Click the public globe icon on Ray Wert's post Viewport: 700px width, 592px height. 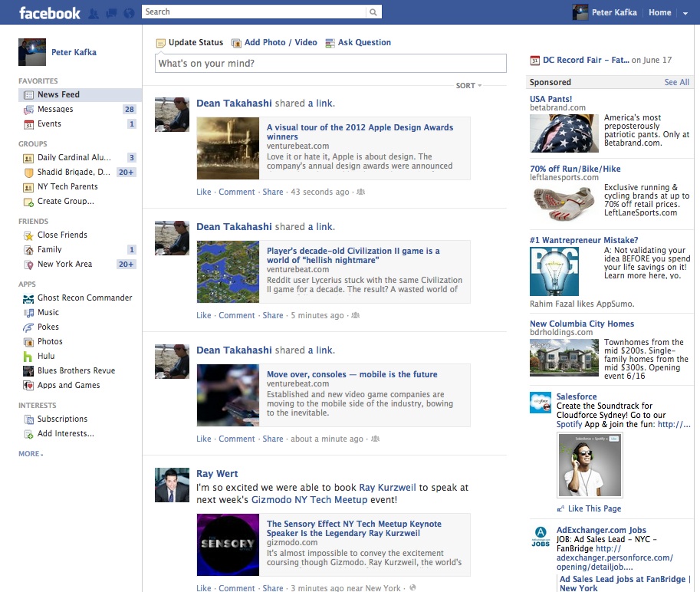412,587
